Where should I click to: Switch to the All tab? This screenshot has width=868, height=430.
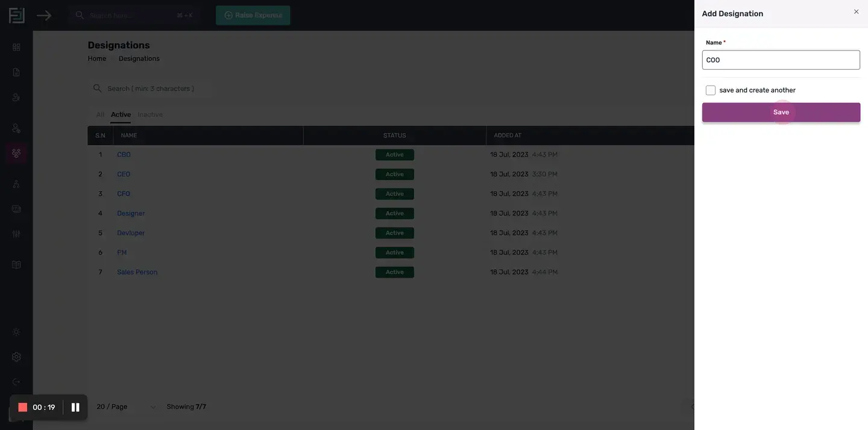pos(100,114)
